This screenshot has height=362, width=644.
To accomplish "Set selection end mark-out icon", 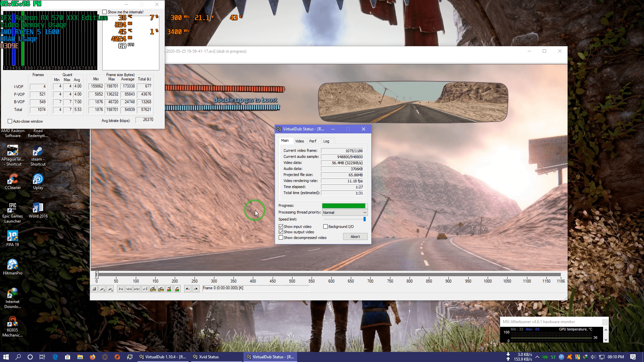I will (196, 289).
